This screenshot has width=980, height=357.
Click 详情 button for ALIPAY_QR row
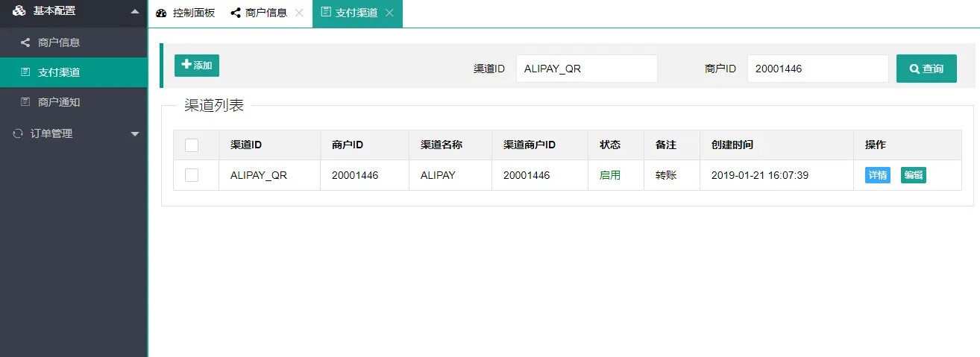(878, 175)
